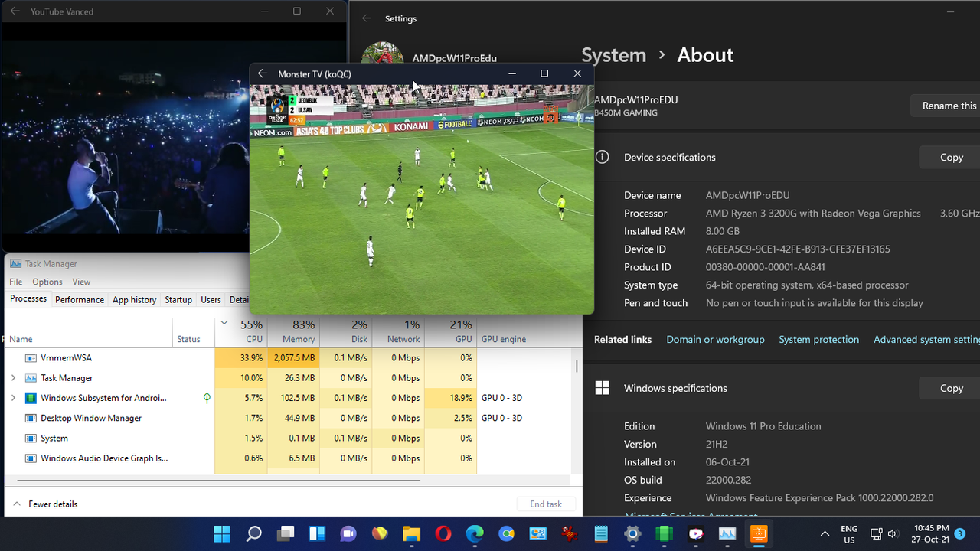Click the Device specifications info icon

point(603,157)
